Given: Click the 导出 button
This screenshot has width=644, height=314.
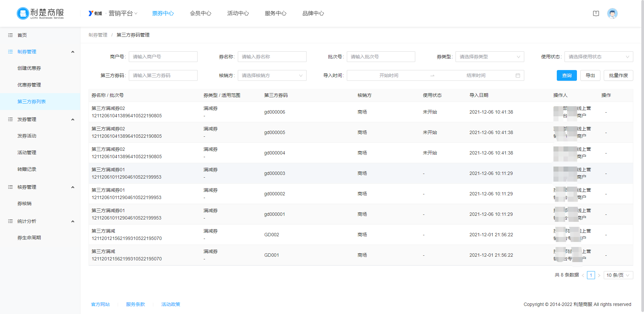Looking at the screenshot, I should [590, 75].
